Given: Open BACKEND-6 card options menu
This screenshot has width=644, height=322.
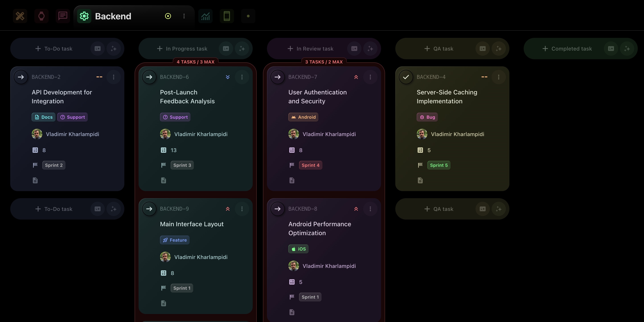Looking at the screenshot, I should tap(242, 77).
